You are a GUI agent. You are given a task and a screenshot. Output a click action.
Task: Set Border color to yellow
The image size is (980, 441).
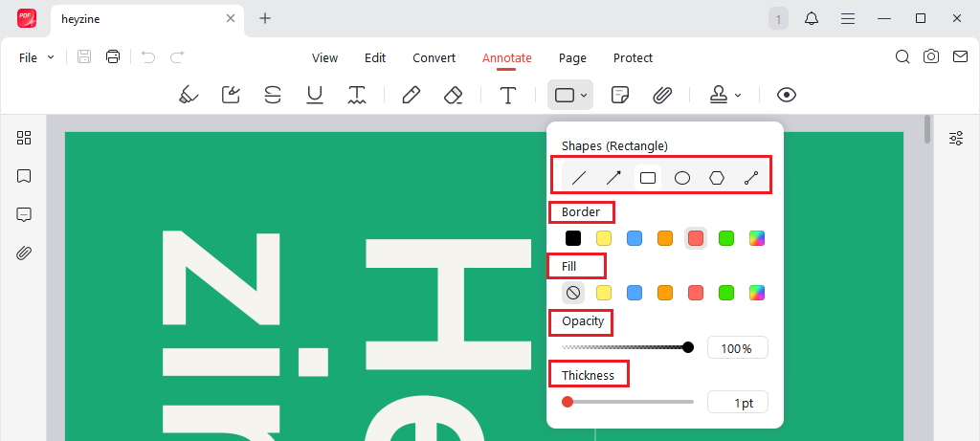point(604,238)
